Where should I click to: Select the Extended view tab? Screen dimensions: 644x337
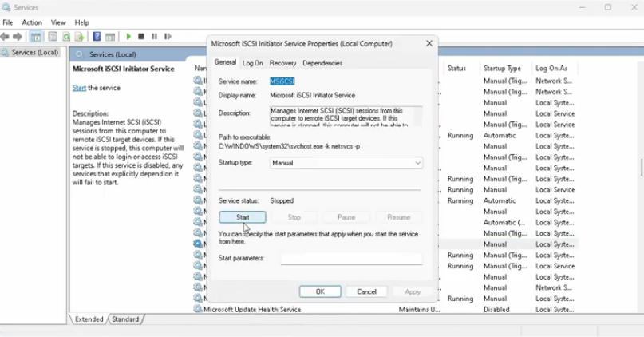click(89, 319)
